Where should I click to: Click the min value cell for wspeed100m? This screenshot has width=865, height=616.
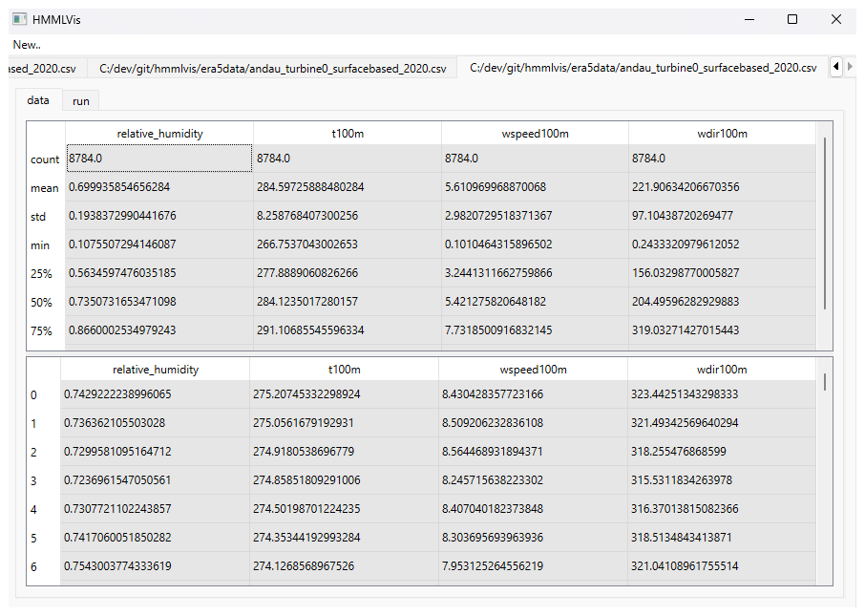click(x=535, y=244)
